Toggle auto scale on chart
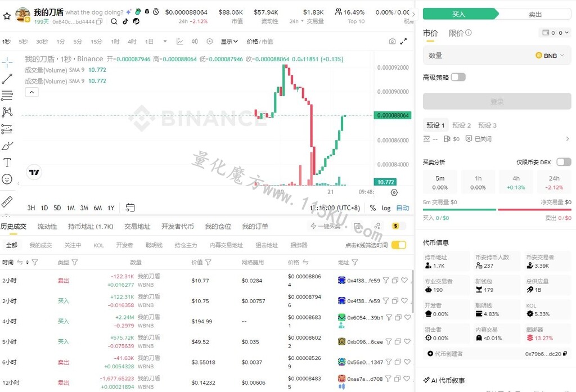Viewport: 576px width, 392px height. (x=403, y=208)
